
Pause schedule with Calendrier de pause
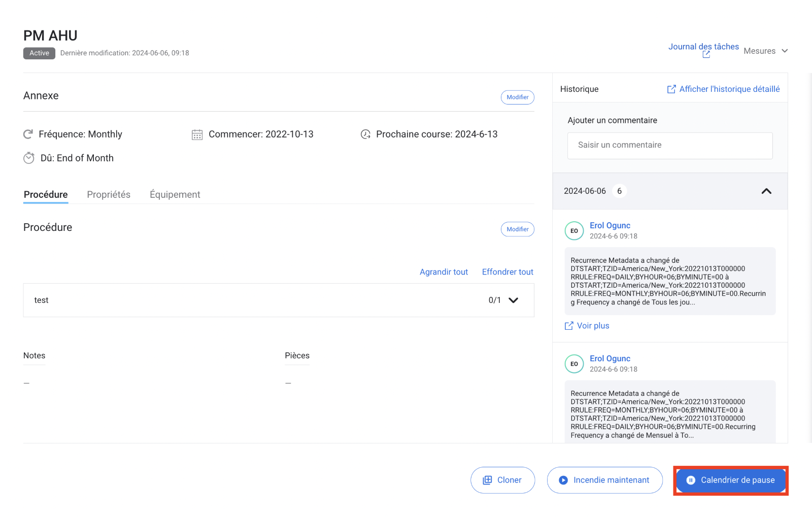click(730, 480)
